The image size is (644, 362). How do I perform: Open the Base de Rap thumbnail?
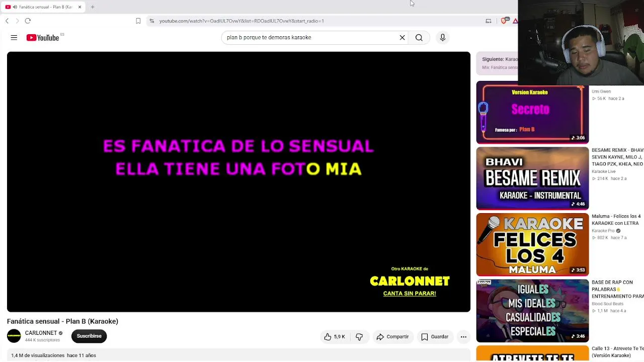pyautogui.click(x=532, y=311)
